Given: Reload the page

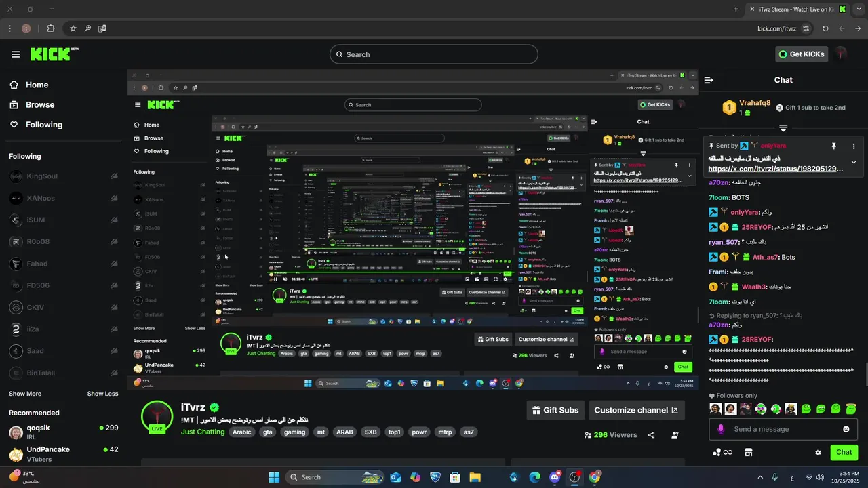Looking at the screenshot, I should (825, 28).
